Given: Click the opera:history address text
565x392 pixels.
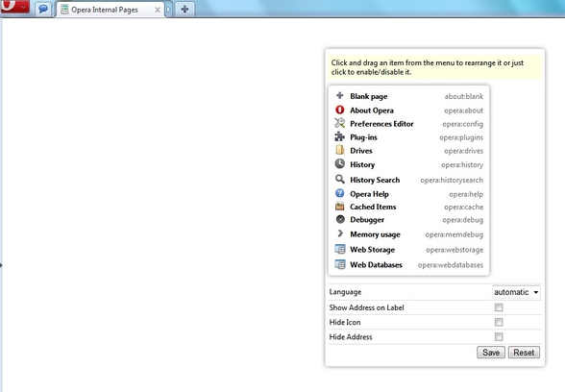Looking at the screenshot, I should tap(462, 165).
